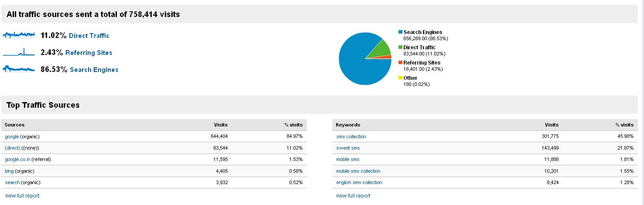The width and height of the screenshot is (644, 205).
Task: Click the Search Engines sparkline graph
Action: (19, 68)
